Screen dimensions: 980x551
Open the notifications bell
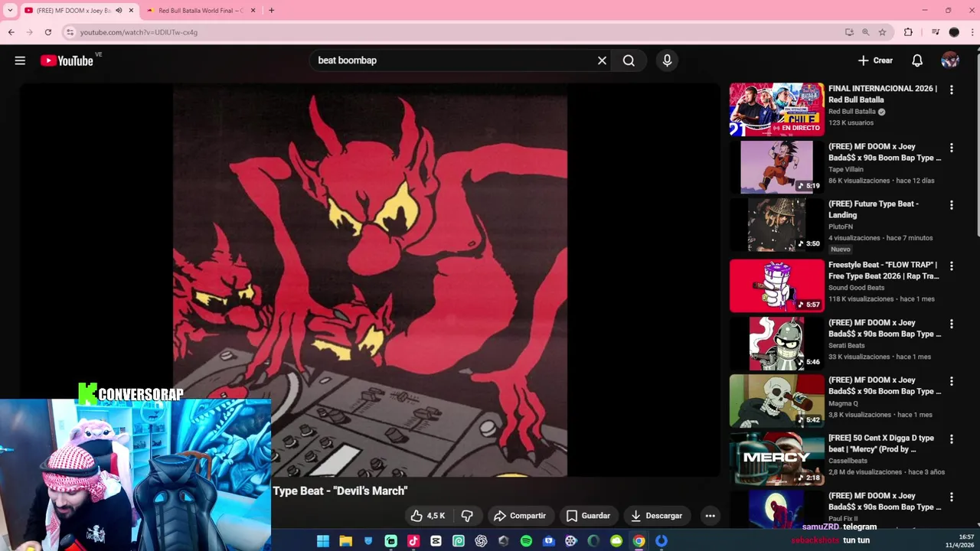(x=917, y=60)
